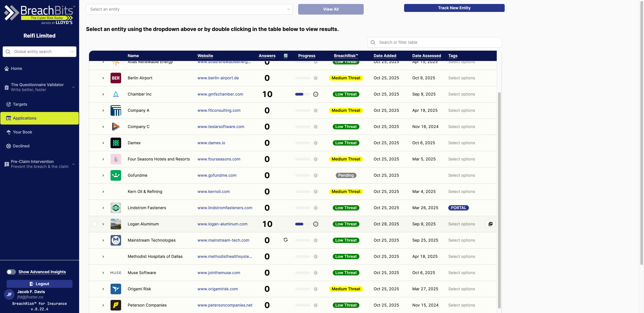Viewport: 644px width, 313px height.
Task: Sort the table by BreachRisk column
Action: [x=346, y=56]
